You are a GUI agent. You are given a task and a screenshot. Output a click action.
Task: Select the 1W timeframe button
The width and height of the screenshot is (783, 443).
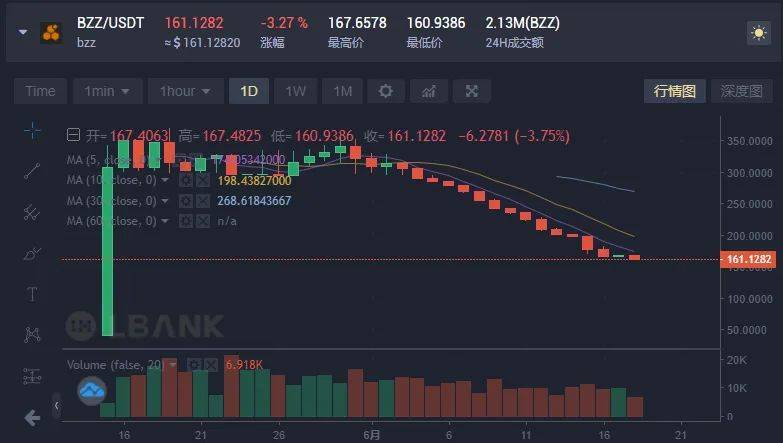(296, 91)
